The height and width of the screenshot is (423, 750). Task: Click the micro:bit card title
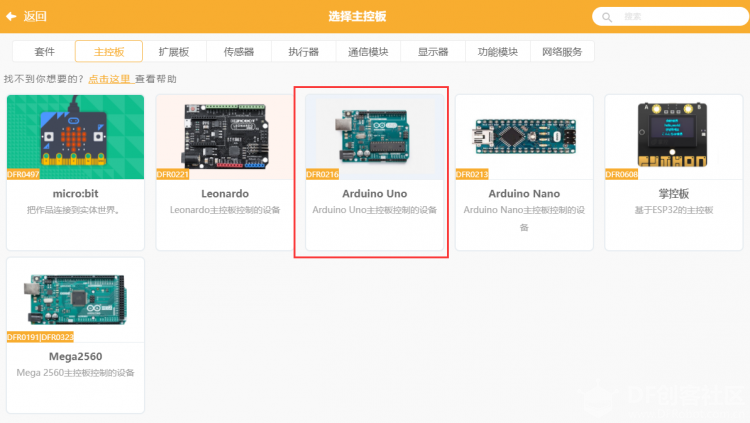point(76,193)
